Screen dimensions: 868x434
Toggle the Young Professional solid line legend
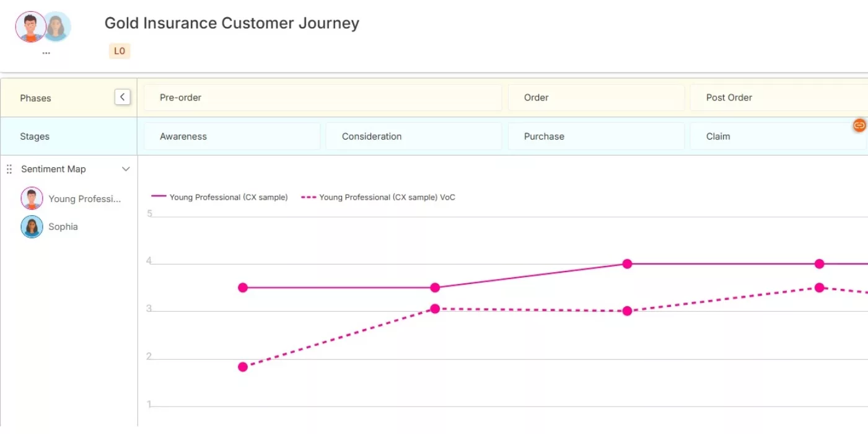click(220, 197)
